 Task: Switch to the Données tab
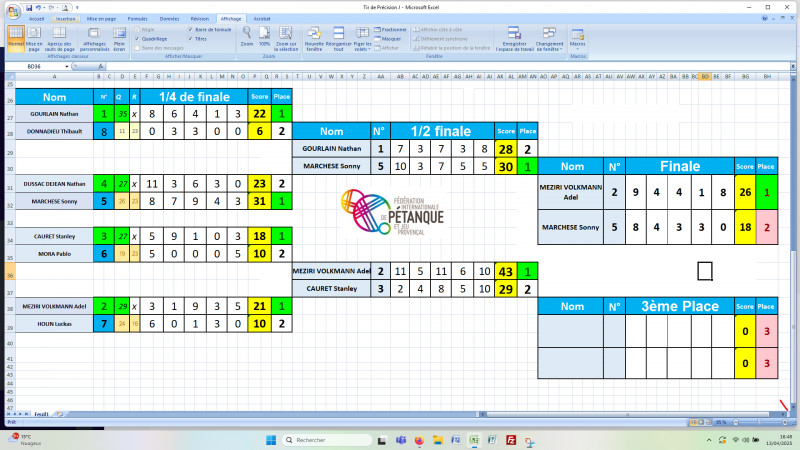(x=167, y=18)
